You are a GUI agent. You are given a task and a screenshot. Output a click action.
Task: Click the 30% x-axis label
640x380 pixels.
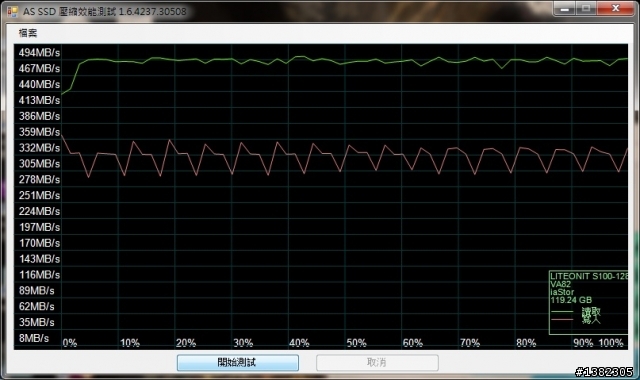pos(243,343)
